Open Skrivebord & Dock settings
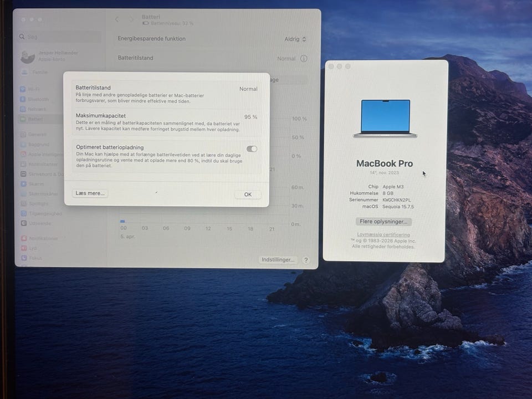Screen dimensions: 532x399 [42, 174]
